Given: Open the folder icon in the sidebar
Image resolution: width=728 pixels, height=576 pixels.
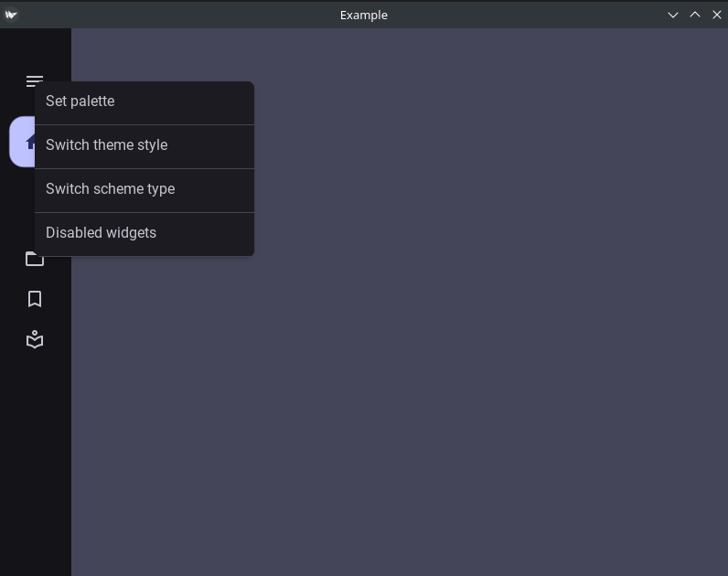Looking at the screenshot, I should (x=34, y=261).
